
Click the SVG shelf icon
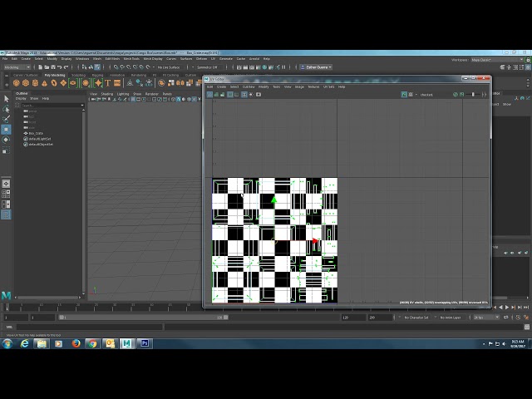coord(117,83)
